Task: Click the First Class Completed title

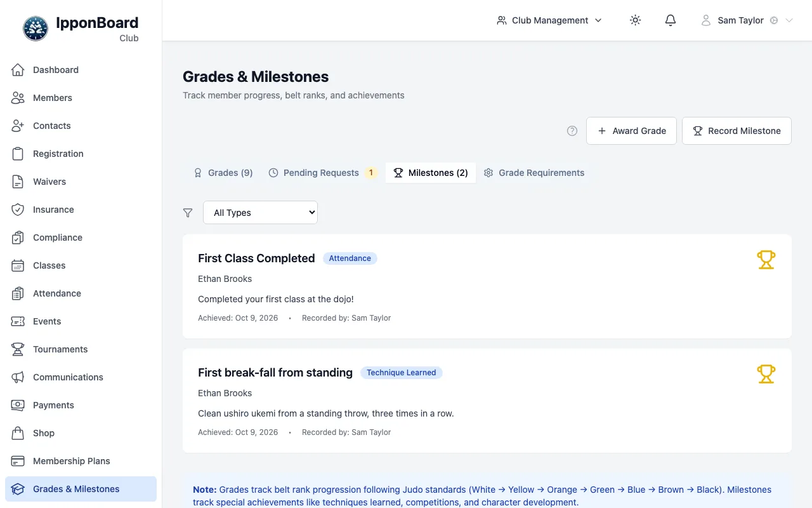Action: point(256,258)
